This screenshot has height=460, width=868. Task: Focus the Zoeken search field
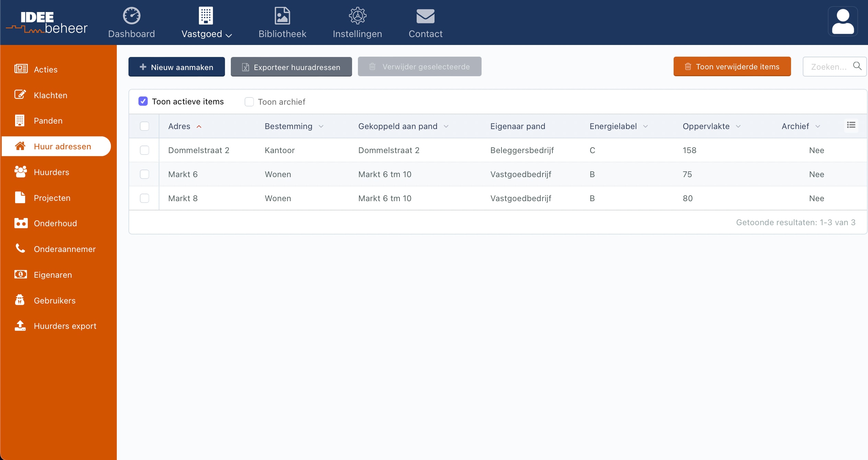click(x=828, y=67)
